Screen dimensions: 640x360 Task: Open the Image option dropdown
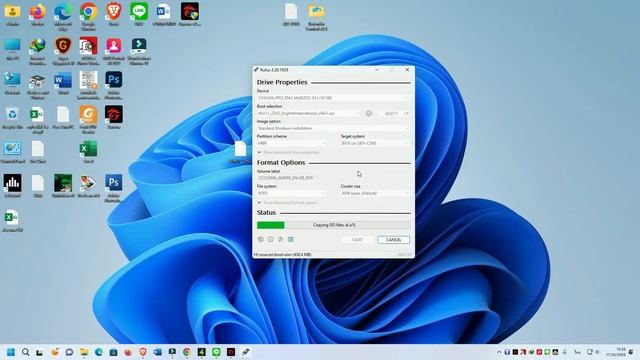click(x=333, y=128)
